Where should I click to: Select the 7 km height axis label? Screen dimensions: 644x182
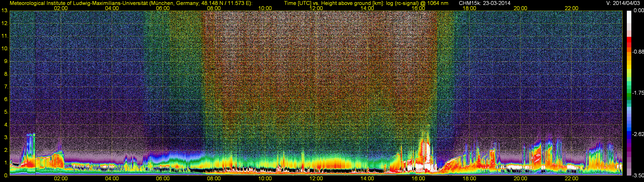point(6,87)
